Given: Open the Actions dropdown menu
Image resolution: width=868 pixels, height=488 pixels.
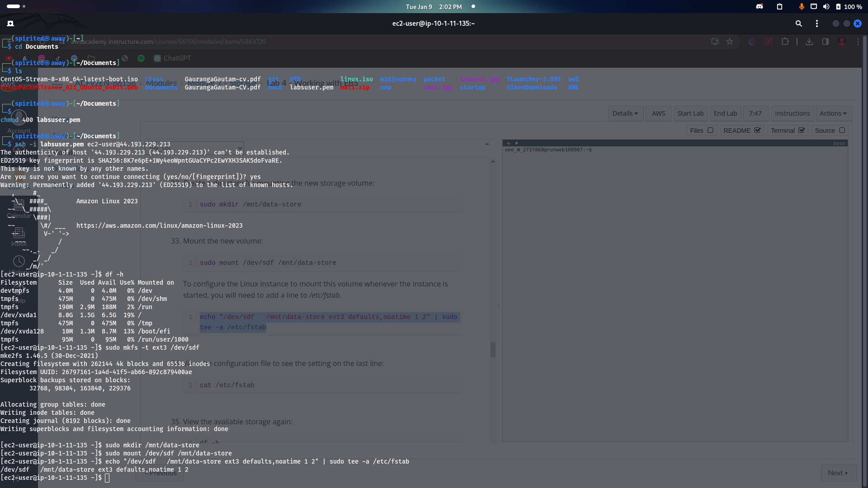Looking at the screenshot, I should 833,113.
